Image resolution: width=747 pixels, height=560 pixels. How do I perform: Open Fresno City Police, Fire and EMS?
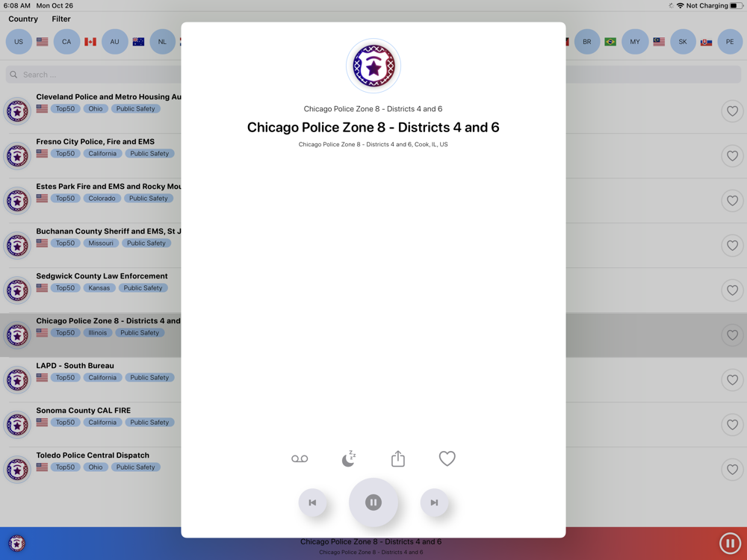(x=96, y=141)
